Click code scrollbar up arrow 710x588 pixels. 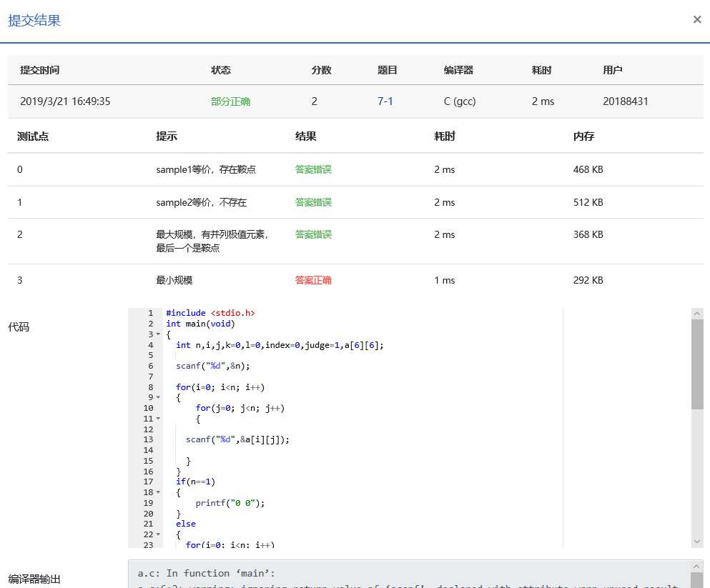(x=697, y=314)
